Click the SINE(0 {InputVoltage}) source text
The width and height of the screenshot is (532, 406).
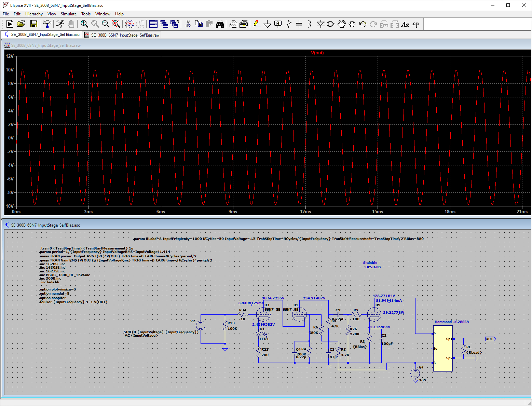coord(161,332)
